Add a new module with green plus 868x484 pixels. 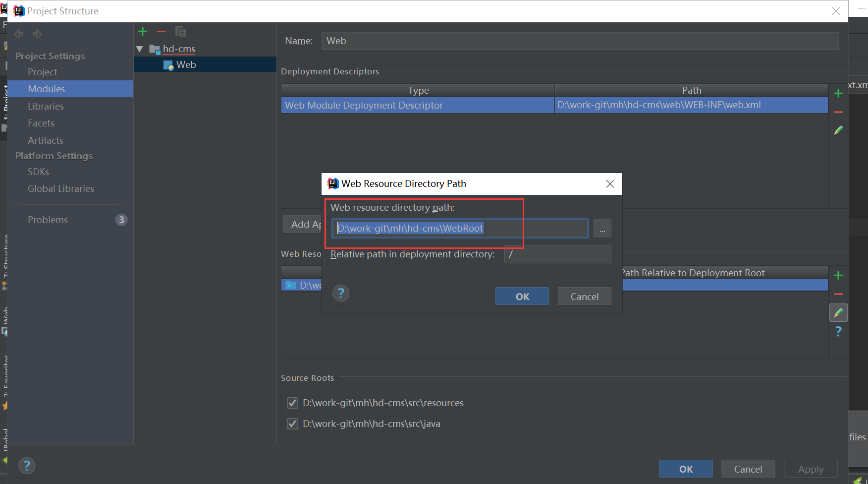143,32
